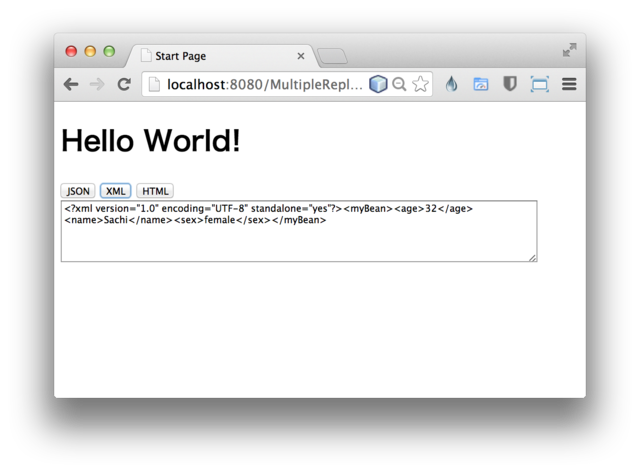Reload the current page
Image resolution: width=640 pixels, height=473 pixels.
(x=124, y=85)
